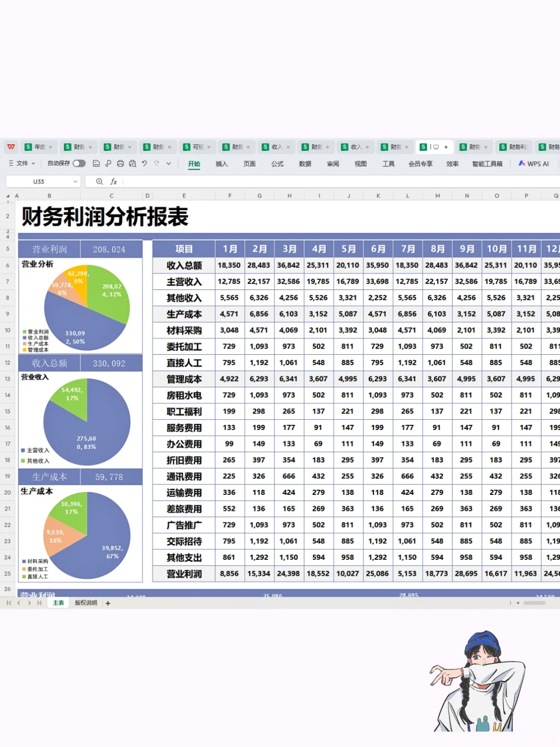Open the 智能工具箱 ribbon tab
Viewport: 560px width, 747px height.
click(486, 163)
